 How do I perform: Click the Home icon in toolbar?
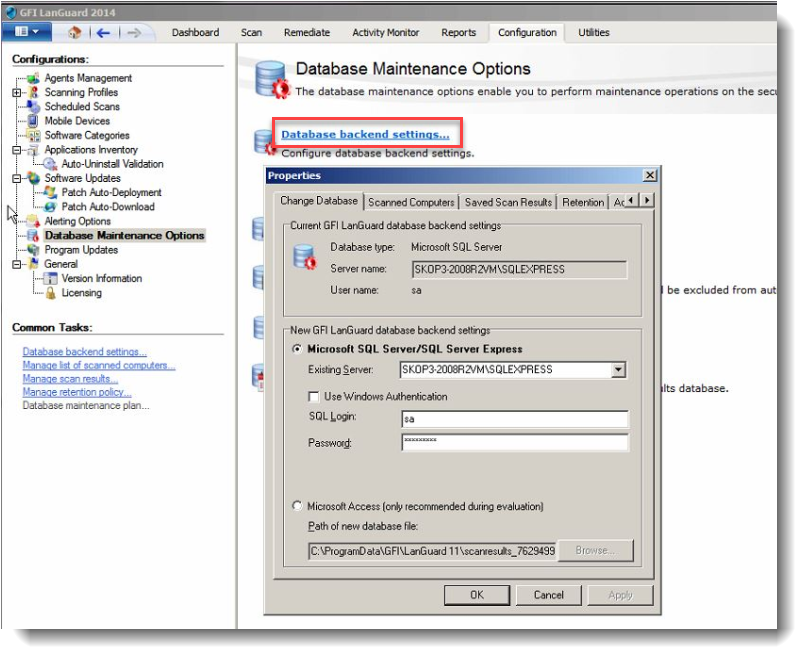pos(74,33)
